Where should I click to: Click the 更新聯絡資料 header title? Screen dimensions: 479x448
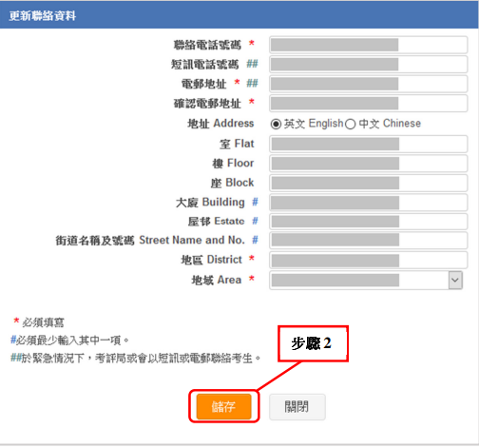pyautogui.click(x=43, y=16)
